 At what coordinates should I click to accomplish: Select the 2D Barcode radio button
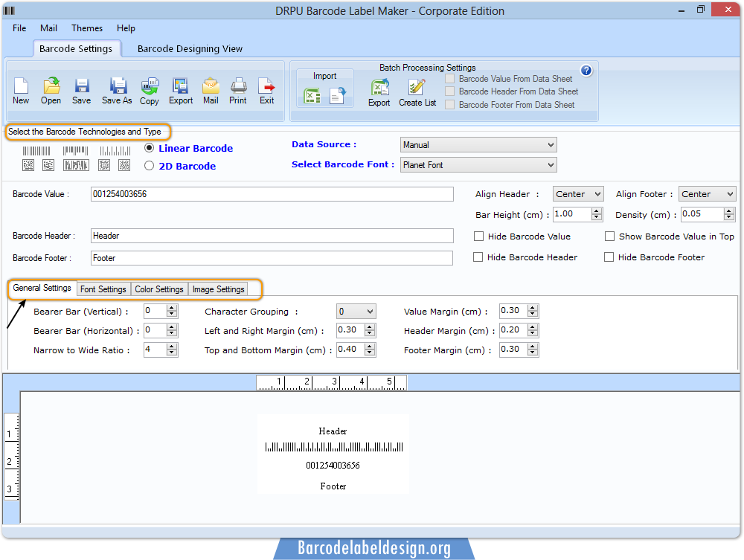149,166
